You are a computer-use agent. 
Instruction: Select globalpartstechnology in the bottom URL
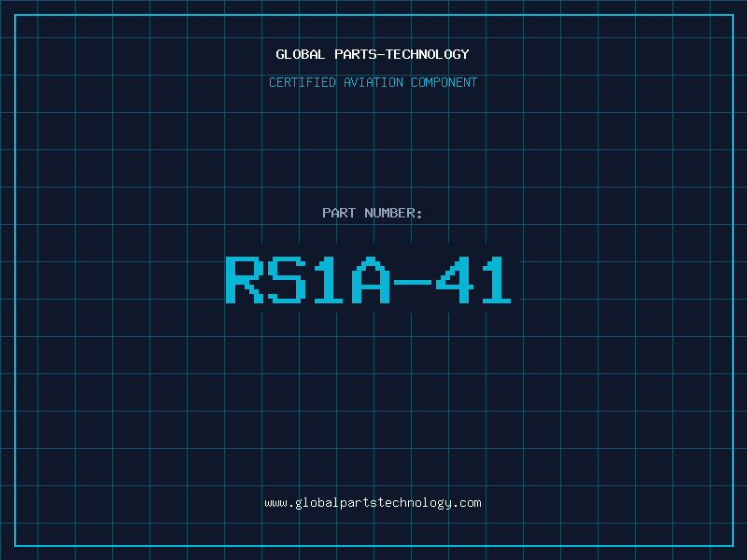(373, 503)
